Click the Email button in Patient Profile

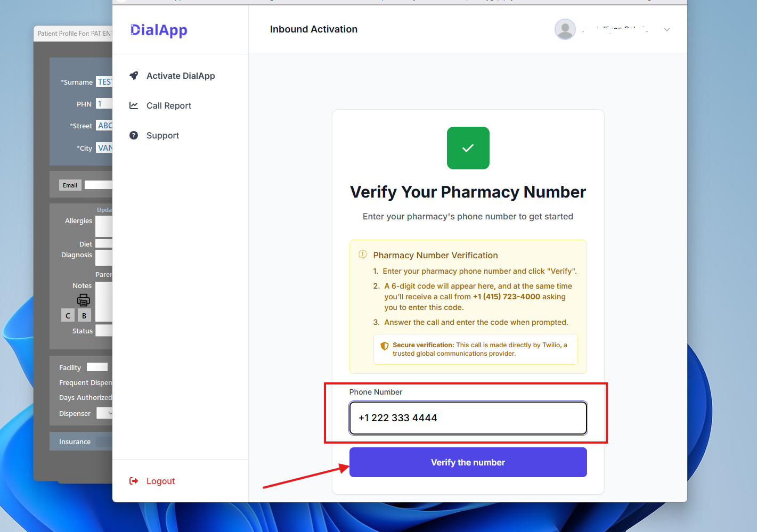(70, 185)
